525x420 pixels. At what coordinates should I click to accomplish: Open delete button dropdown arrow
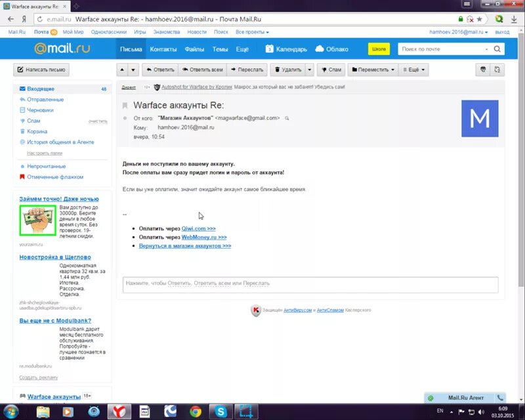tap(309, 70)
